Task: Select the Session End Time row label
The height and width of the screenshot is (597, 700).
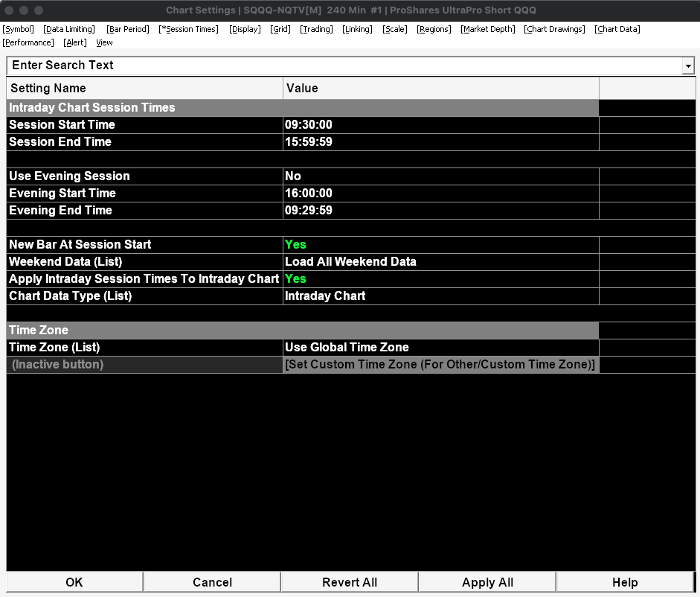Action: pyautogui.click(x=144, y=141)
